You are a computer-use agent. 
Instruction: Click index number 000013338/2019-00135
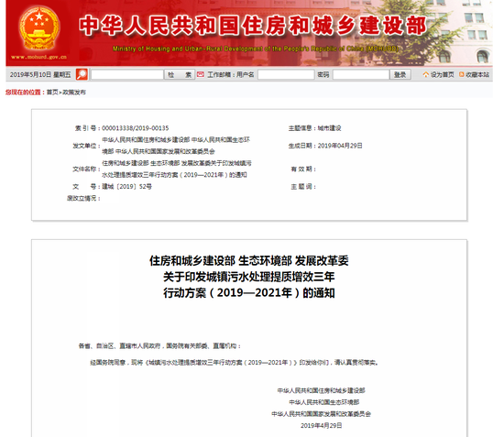136,128
